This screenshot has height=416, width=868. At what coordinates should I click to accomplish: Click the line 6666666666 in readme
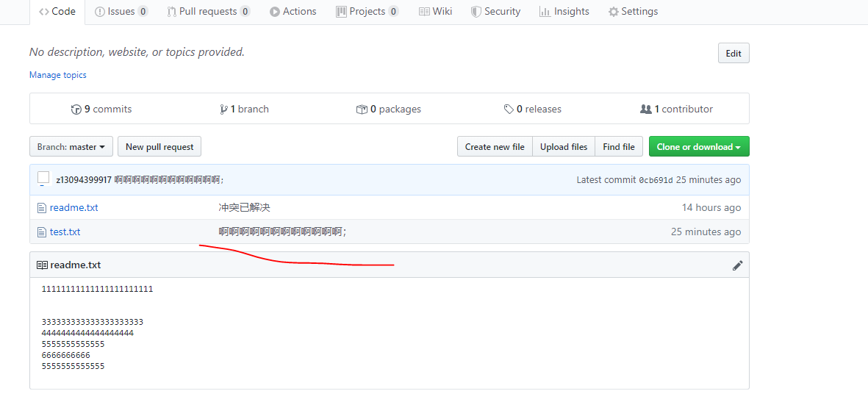point(66,355)
